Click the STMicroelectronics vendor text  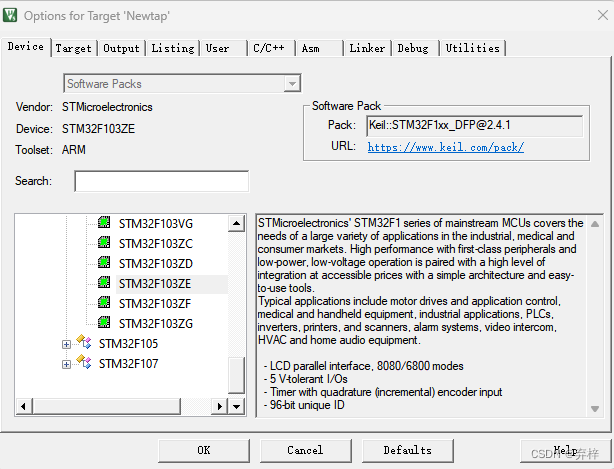pyautogui.click(x=107, y=107)
